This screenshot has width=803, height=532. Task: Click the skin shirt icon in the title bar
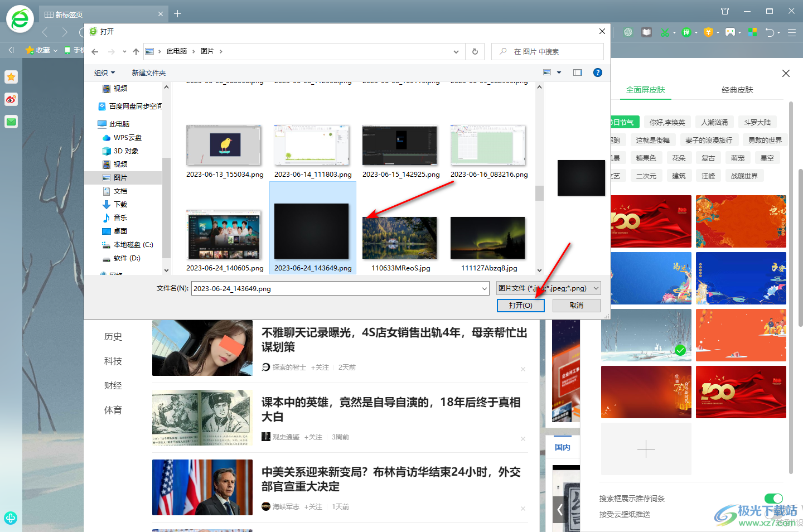[x=725, y=11]
